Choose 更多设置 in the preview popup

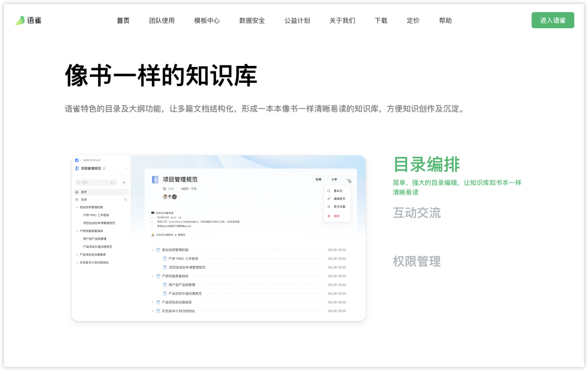coord(336,206)
